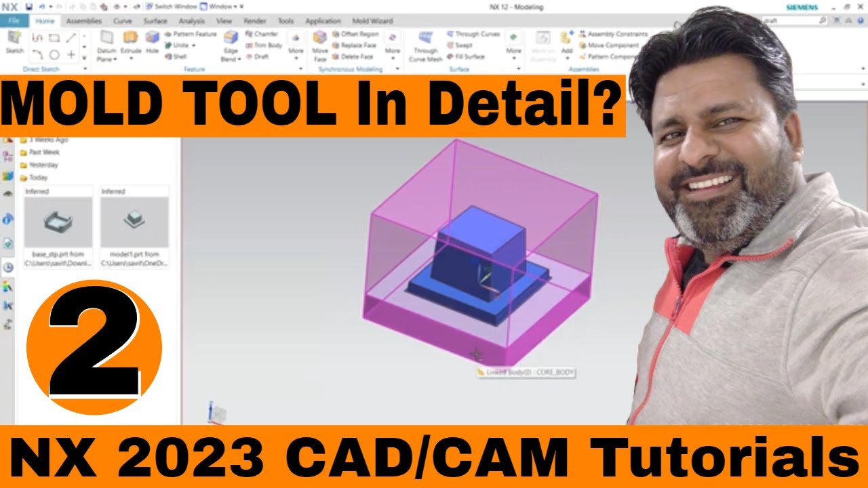Choose the Trim Body command
This screenshot has width=868, height=488.
click(x=263, y=45)
